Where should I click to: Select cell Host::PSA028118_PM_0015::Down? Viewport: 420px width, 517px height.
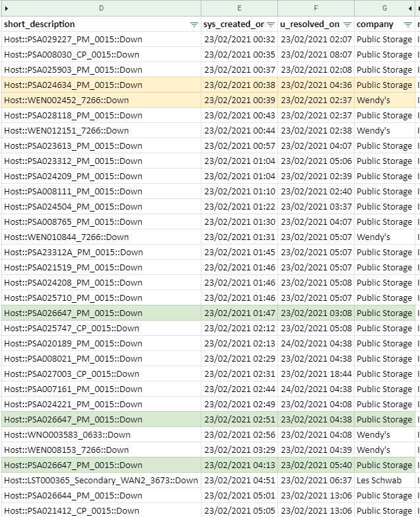tap(102, 116)
